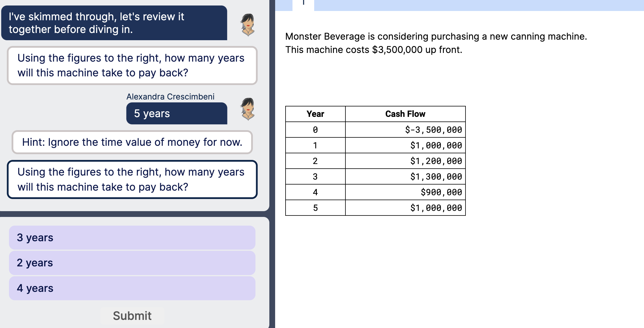Select the '3 years' answer option
This screenshot has width=644, height=328.
tap(132, 237)
